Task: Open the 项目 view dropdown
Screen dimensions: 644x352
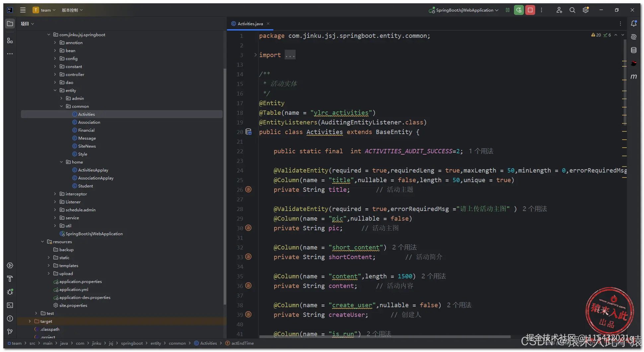Action: (27, 24)
